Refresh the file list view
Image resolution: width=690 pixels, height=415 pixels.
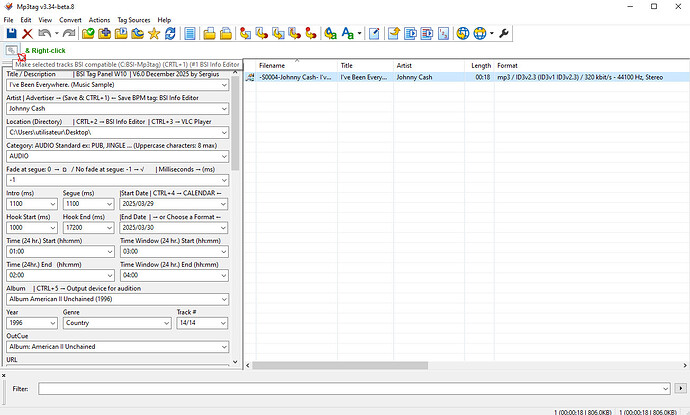[170, 33]
